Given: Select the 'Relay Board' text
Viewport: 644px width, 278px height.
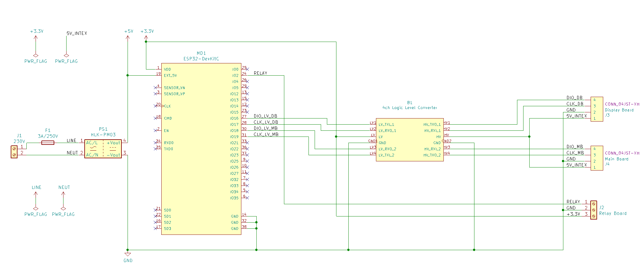Looking at the screenshot, I should pos(613,213).
